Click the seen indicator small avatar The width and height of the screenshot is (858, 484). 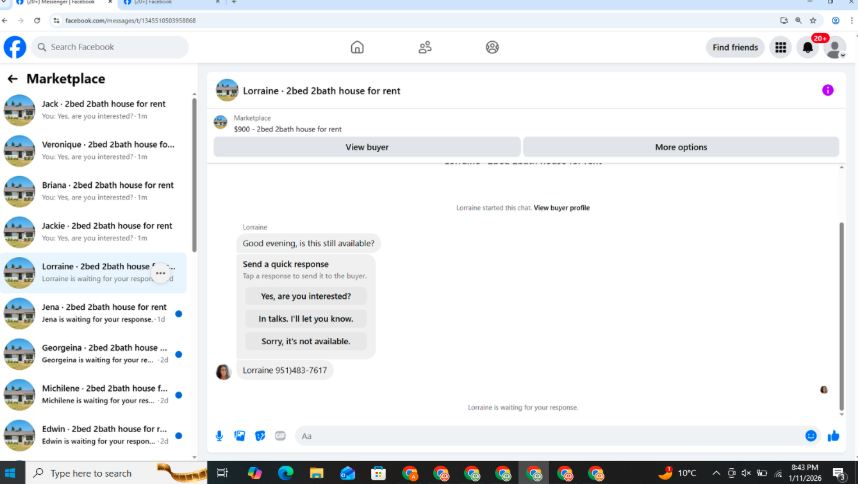[824, 390]
